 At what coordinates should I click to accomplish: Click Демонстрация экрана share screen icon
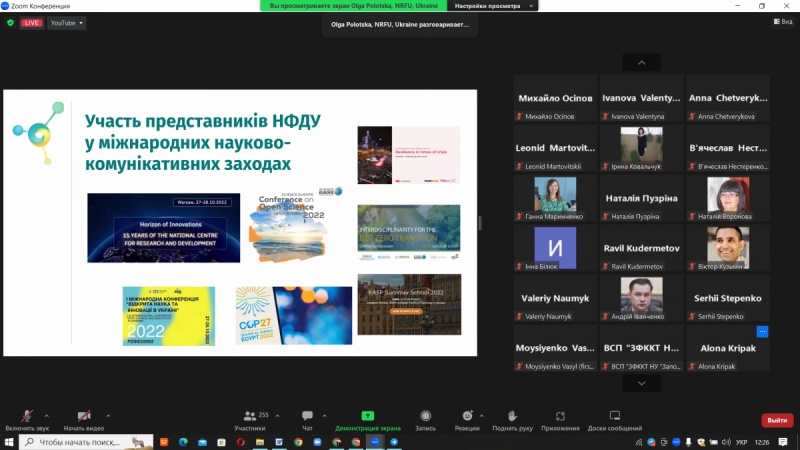point(367,416)
